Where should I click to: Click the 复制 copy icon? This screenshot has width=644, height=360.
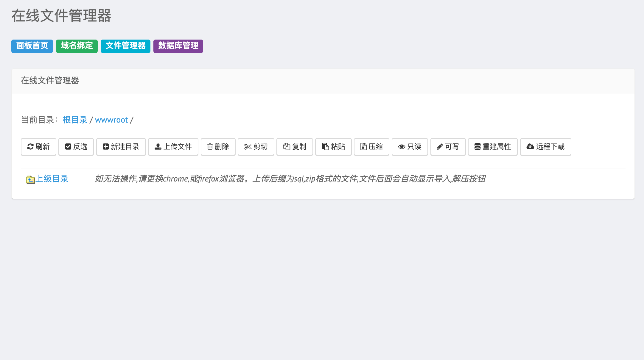[x=294, y=147]
